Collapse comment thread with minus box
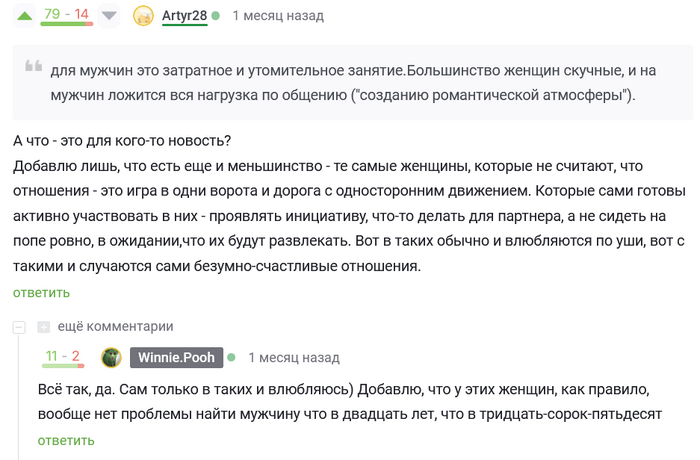700x460 pixels. coord(19,327)
